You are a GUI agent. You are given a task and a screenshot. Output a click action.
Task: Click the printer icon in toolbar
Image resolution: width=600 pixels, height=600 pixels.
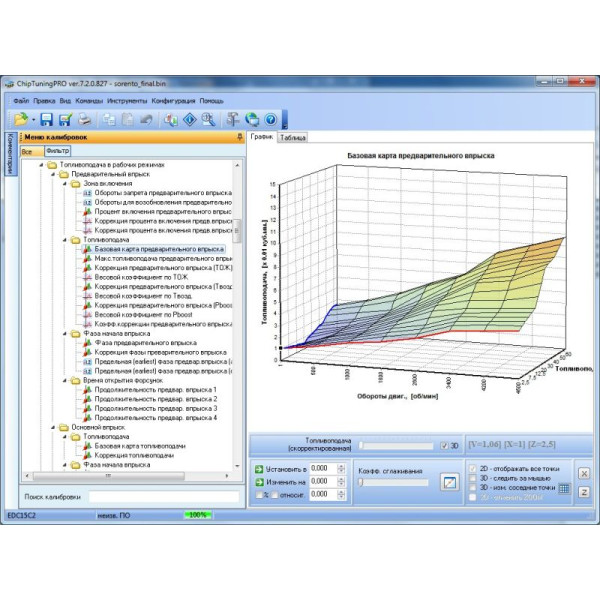point(85,119)
